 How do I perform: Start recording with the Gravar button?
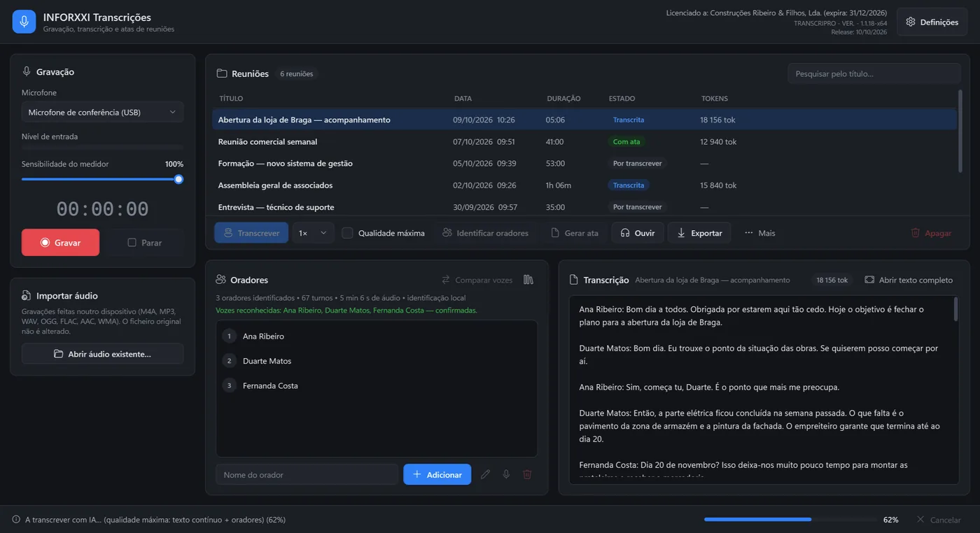[x=60, y=243]
